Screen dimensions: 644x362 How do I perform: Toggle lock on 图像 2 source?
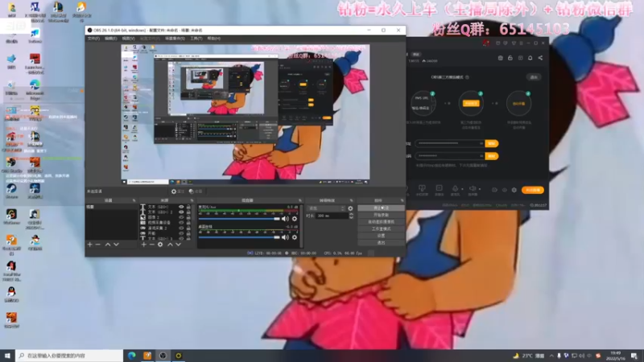tap(188, 217)
